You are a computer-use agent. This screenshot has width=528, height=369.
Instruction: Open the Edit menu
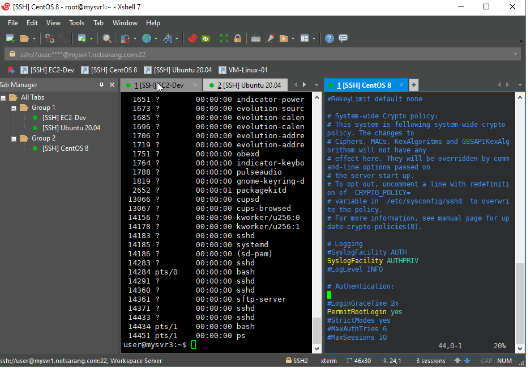coord(32,23)
